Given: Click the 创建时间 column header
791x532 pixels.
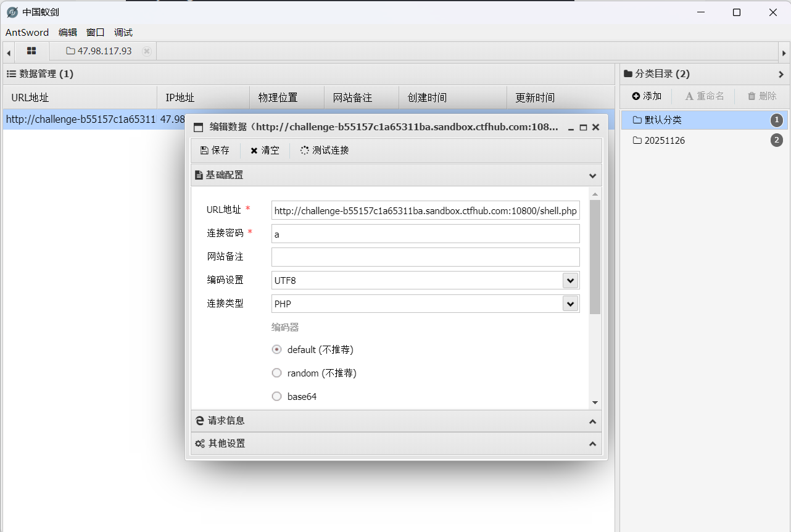Looking at the screenshot, I should tap(453, 98).
